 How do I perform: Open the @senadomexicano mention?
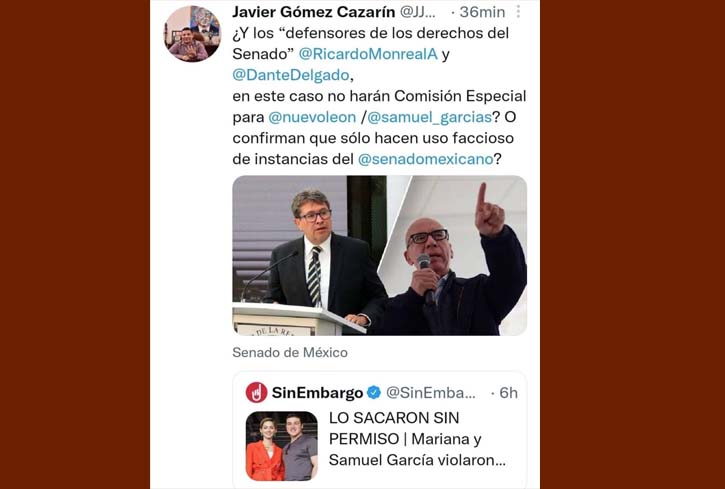click(x=426, y=159)
